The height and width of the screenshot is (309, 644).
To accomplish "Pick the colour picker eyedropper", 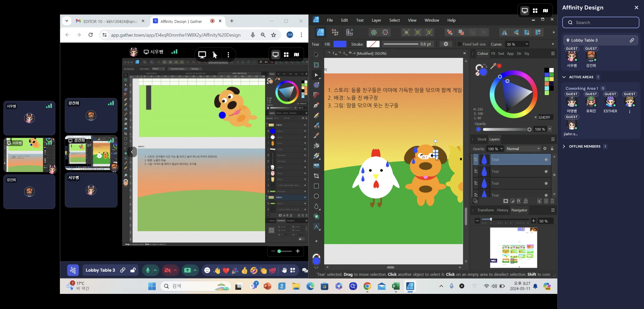I will click(493, 66).
